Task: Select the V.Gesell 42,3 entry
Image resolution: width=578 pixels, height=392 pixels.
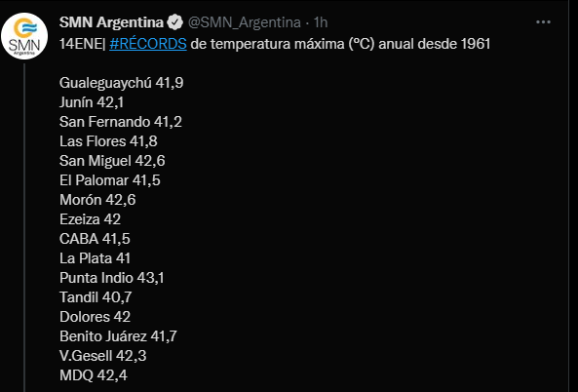Action: [x=103, y=356]
